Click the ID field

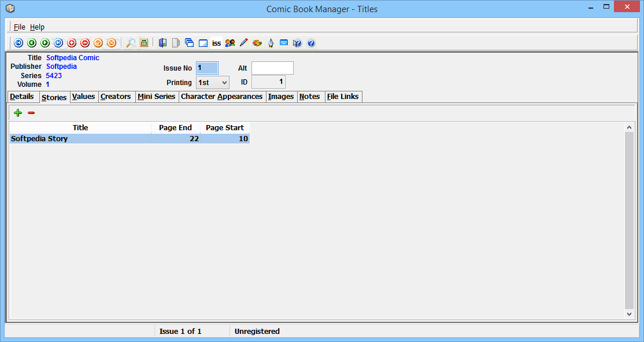(268, 82)
